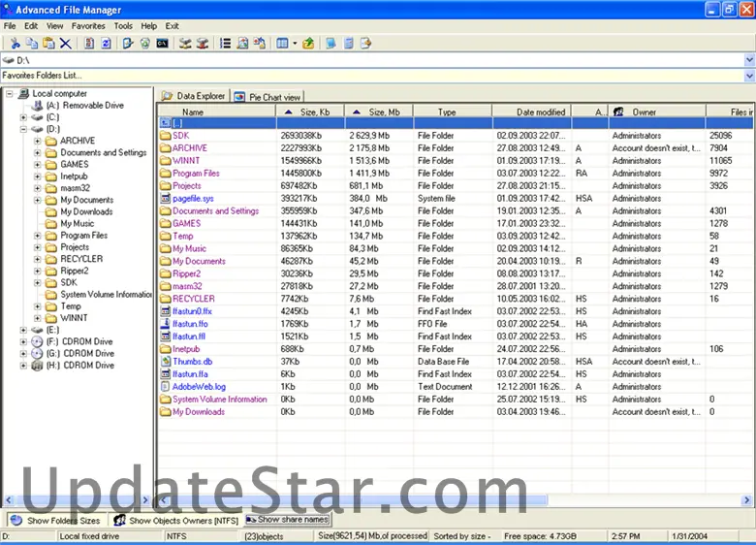This screenshot has width=756, height=545.
Task: Open the command prompt toolbar icon
Action: tap(163, 43)
